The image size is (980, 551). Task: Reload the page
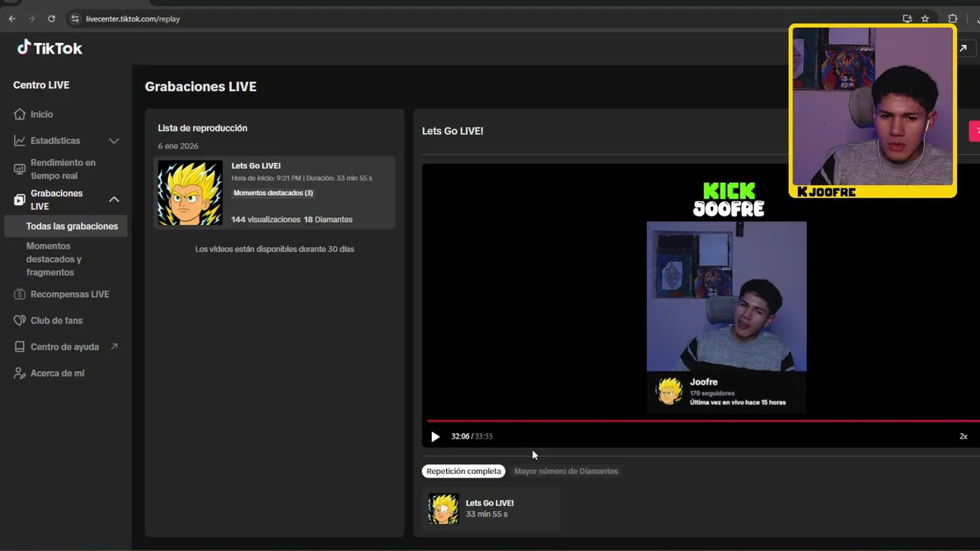click(51, 18)
